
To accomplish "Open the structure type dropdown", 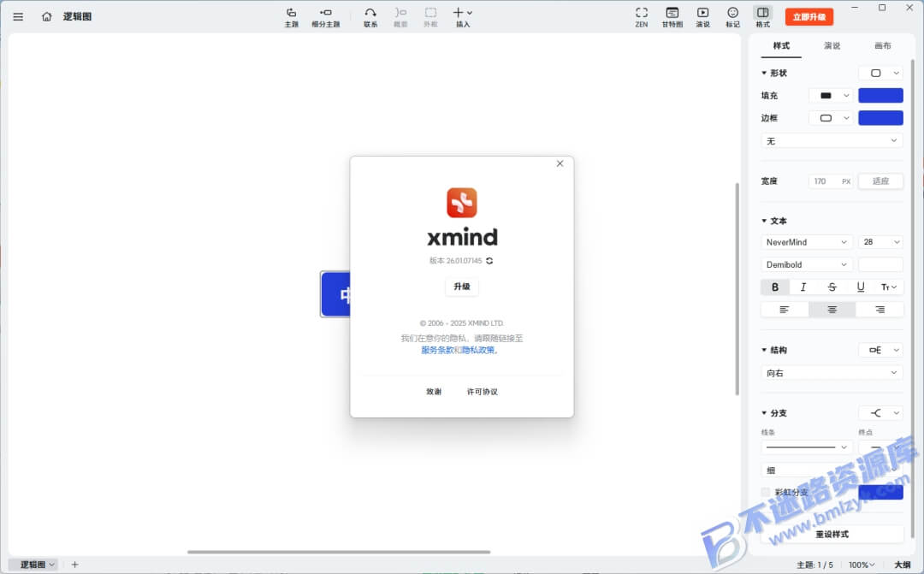I will [x=880, y=350].
